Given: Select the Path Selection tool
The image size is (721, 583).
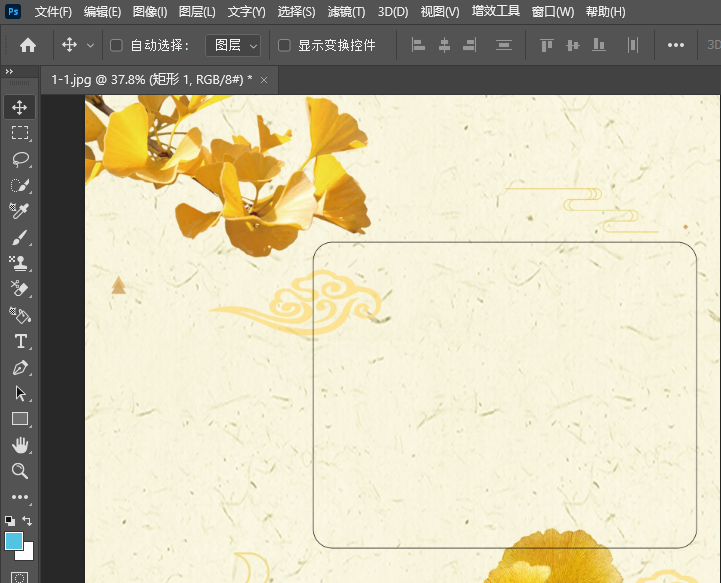Looking at the screenshot, I should [x=20, y=394].
